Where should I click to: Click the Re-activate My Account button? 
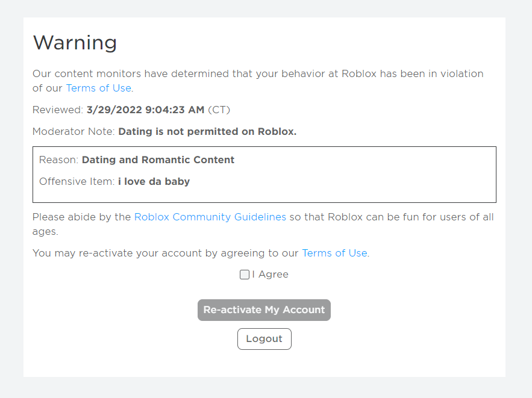pos(264,310)
